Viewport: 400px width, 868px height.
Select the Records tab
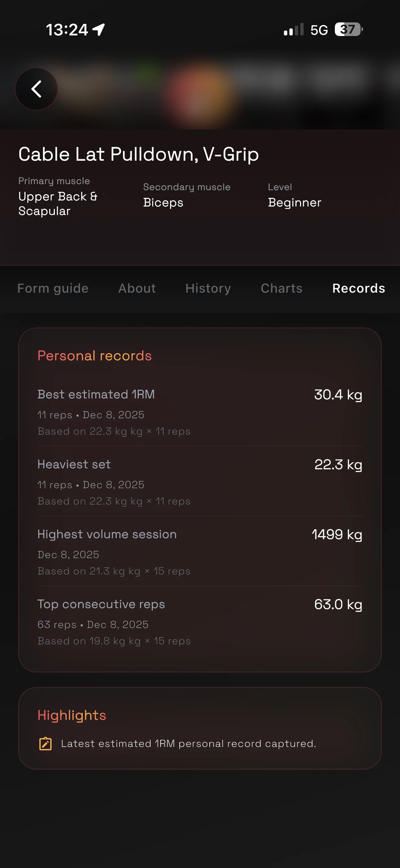tap(358, 288)
